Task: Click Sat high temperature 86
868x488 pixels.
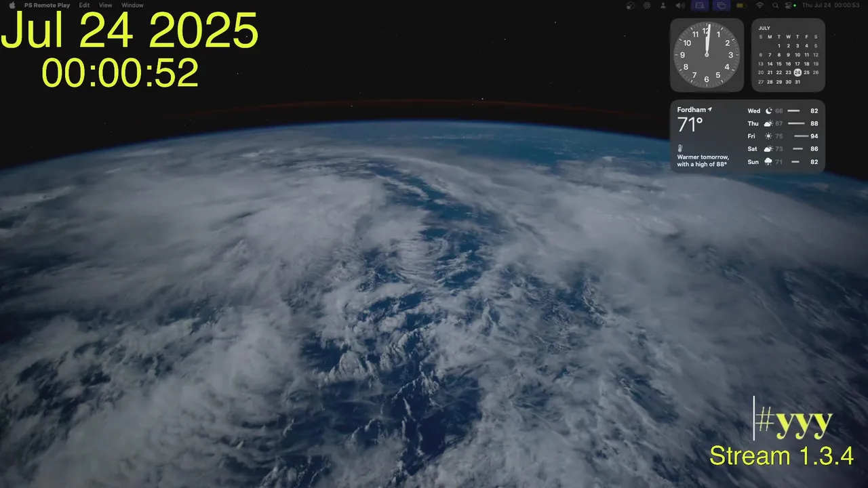Action: coord(814,148)
